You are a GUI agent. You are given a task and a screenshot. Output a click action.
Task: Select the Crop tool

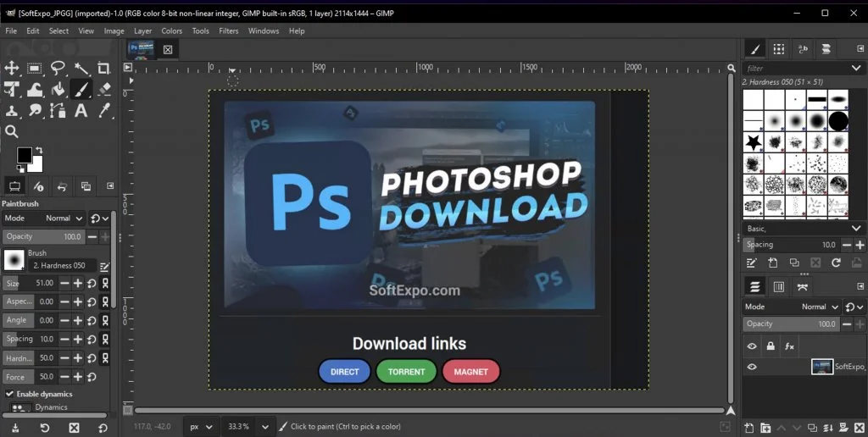click(x=104, y=69)
